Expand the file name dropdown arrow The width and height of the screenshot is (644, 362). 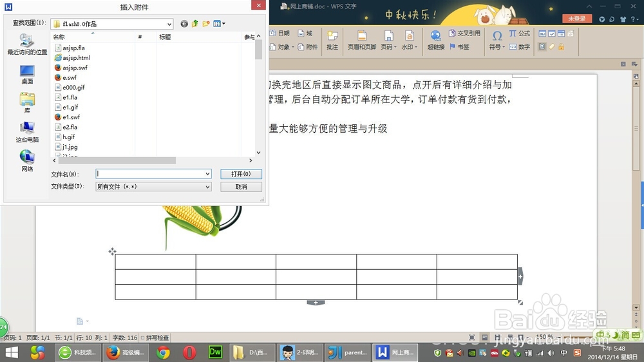207,174
